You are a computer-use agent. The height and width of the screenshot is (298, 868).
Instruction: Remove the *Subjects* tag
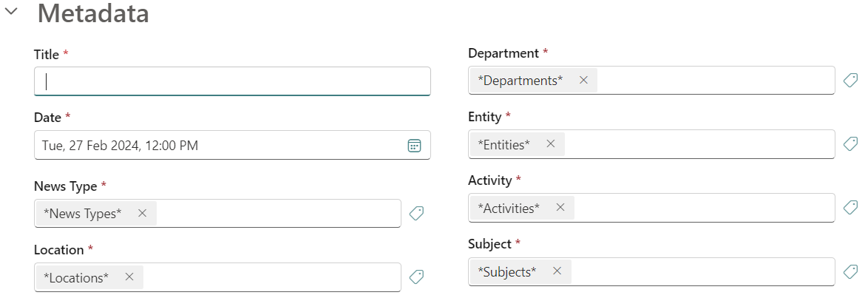(x=557, y=271)
